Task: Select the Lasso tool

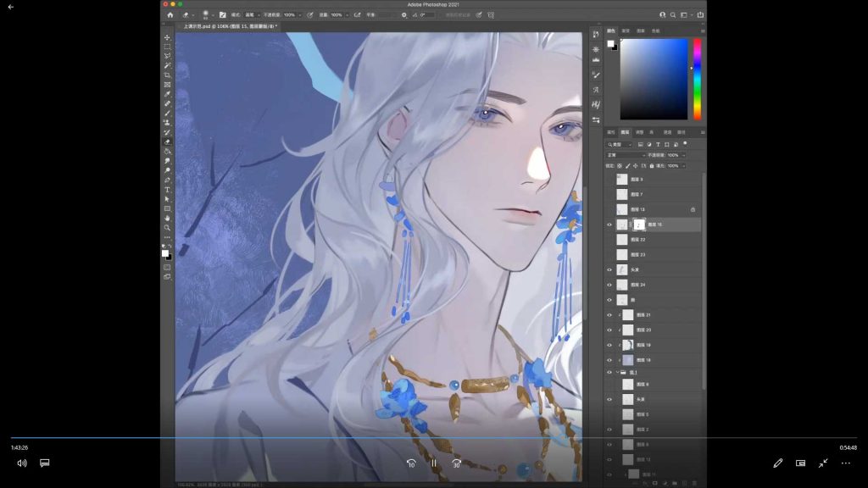Action: (167, 56)
